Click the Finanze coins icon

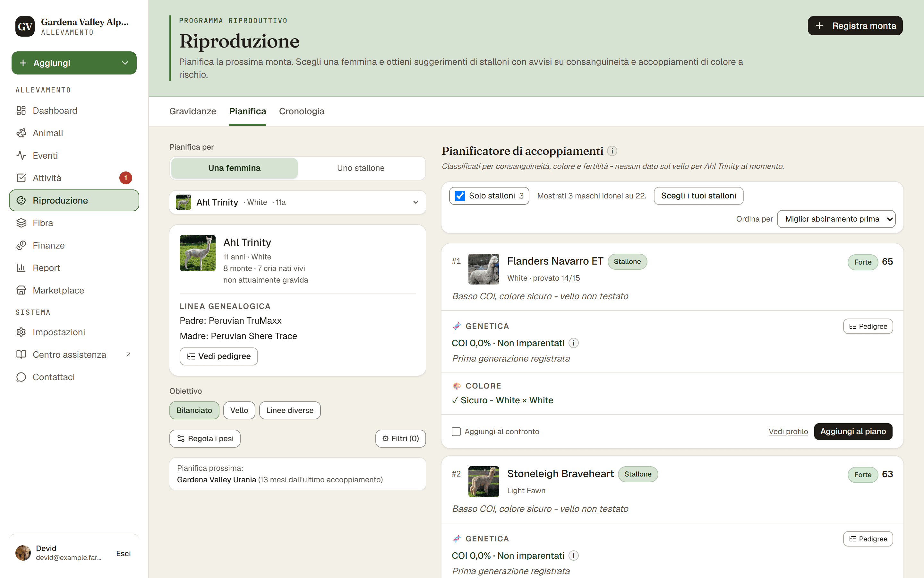[21, 245]
